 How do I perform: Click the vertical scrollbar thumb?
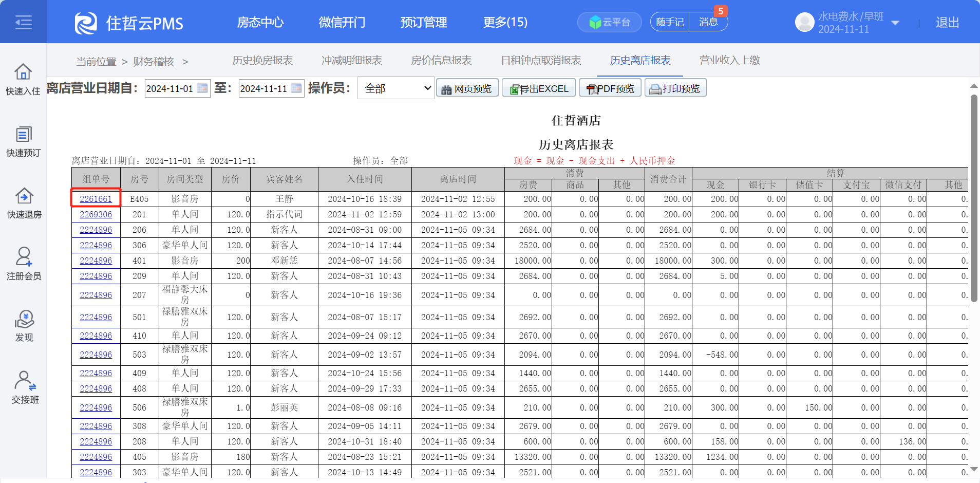[973, 198]
